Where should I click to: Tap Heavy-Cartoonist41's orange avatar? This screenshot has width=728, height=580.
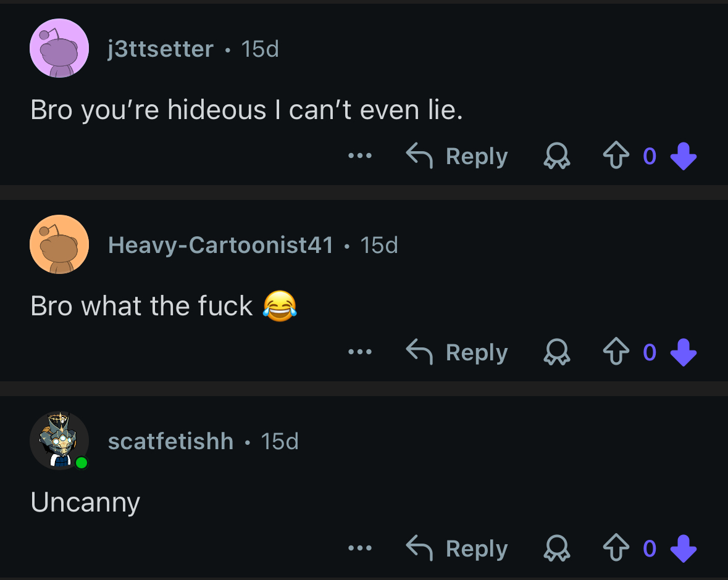(59, 244)
